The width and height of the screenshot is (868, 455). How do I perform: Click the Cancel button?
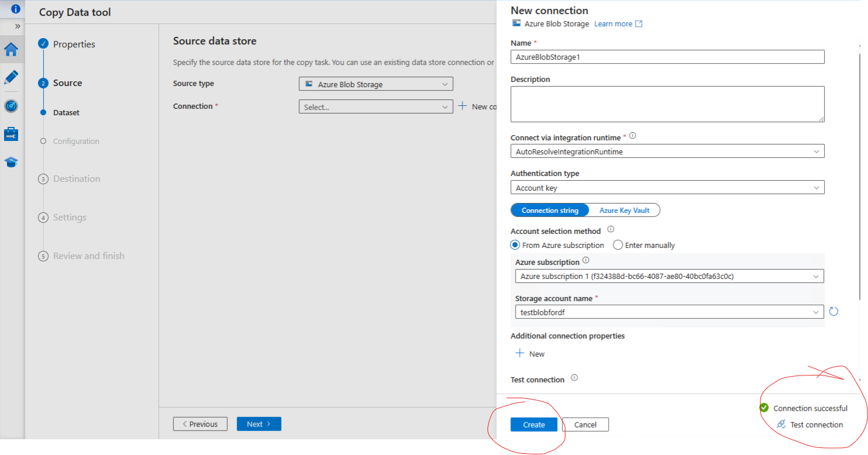(585, 425)
